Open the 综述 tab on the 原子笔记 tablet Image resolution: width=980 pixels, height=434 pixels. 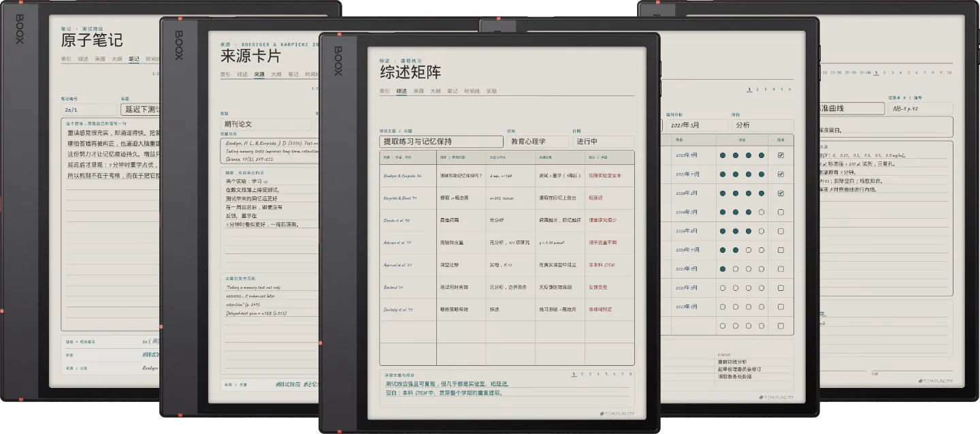pos(83,59)
